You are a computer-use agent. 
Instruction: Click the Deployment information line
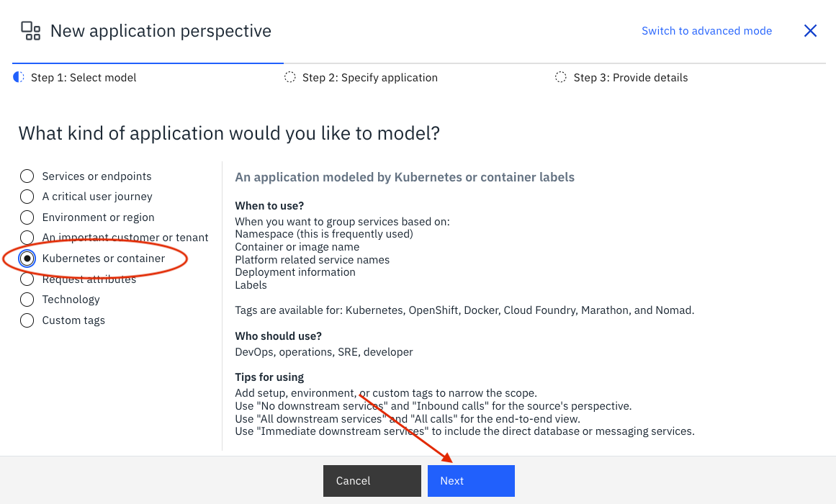click(x=295, y=272)
